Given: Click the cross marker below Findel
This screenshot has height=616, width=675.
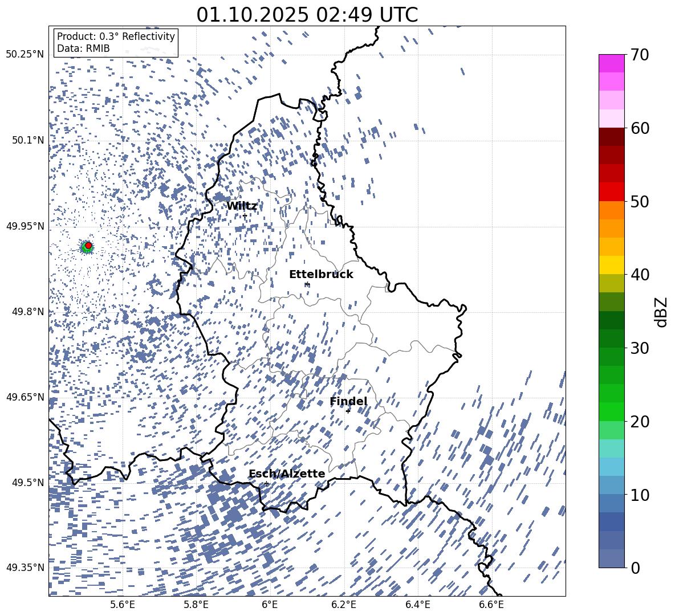Looking at the screenshot, I should click(x=348, y=410).
